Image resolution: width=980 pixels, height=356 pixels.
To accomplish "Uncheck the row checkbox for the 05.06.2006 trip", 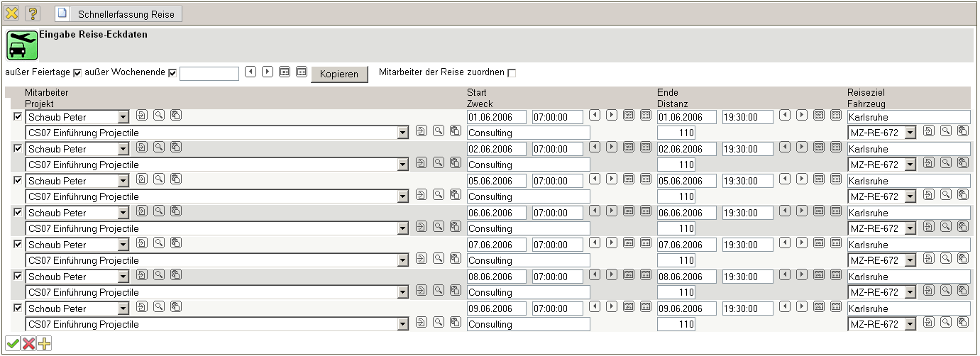I will 18,180.
